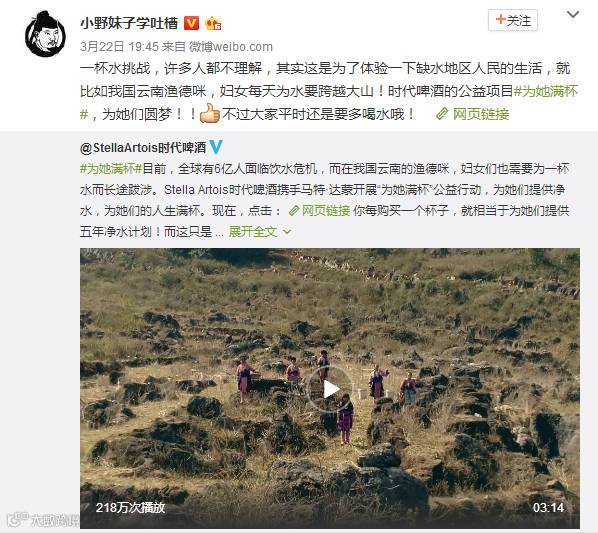Open the 网页链接 in the reposted post
The height and width of the screenshot is (533, 598).
(326, 210)
